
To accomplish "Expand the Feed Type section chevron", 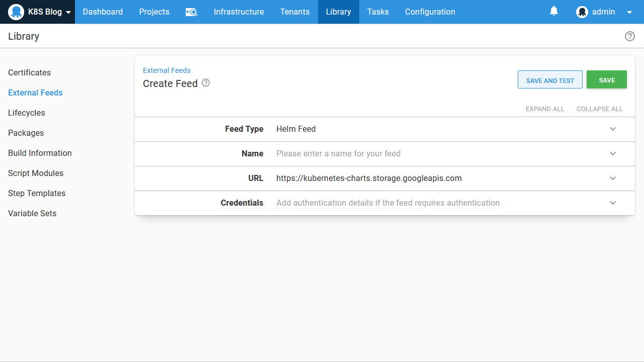I will point(613,129).
